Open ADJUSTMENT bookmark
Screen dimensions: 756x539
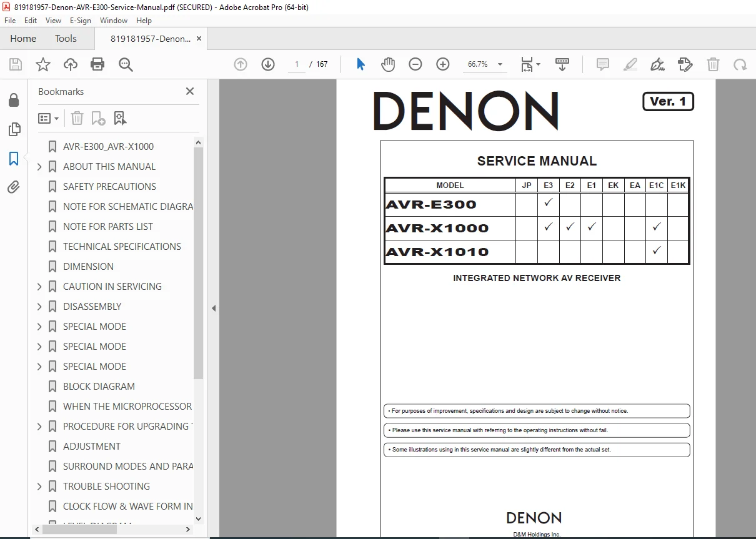tap(92, 447)
